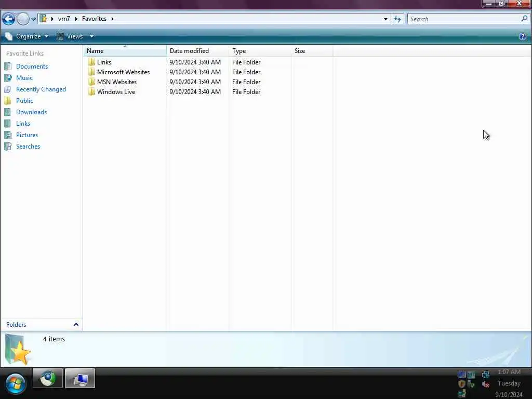Open Links in the Favorite Links pane
Viewport: 532px width, 399px height.
23,124
